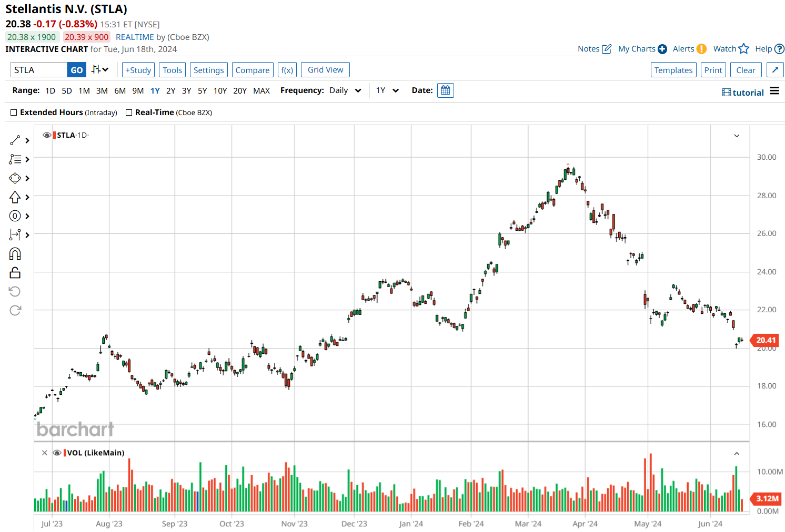Click the pop-out chart arrow button

pyautogui.click(x=774, y=70)
